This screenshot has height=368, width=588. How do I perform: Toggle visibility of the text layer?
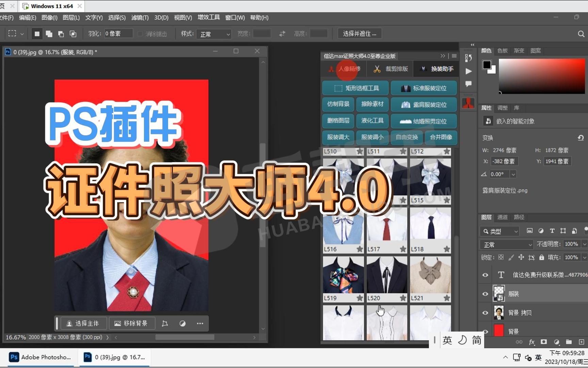click(x=485, y=275)
